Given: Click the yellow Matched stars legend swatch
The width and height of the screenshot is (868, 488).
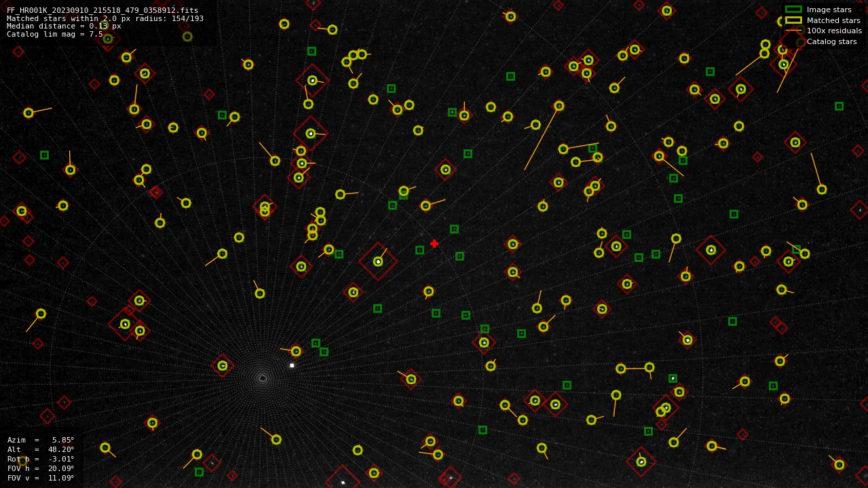Looking at the screenshot, I should (x=793, y=20).
